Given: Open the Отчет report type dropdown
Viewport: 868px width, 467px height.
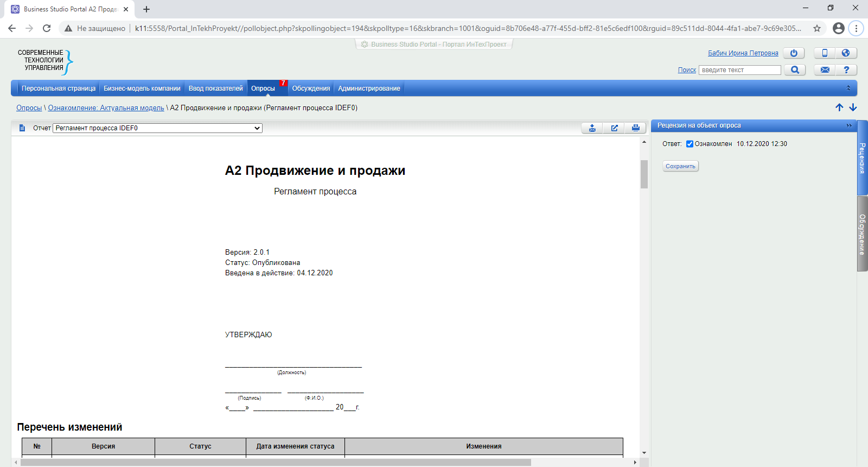Looking at the screenshot, I should tap(157, 128).
